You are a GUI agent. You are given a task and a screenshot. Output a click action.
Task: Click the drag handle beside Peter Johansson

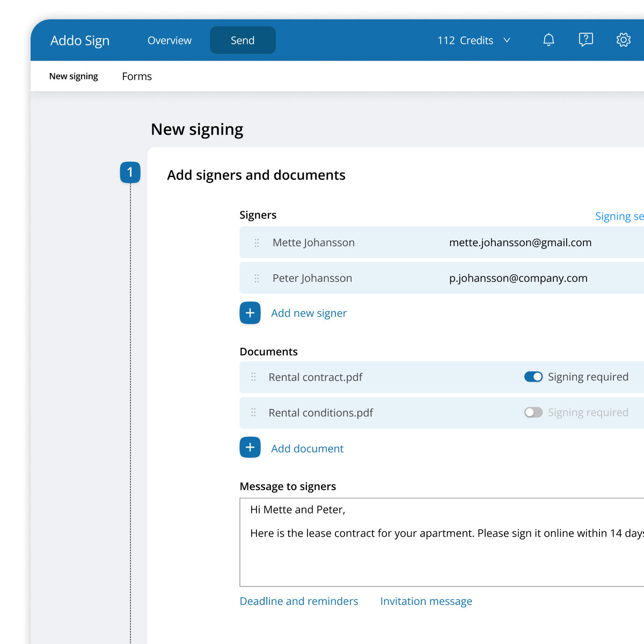[257, 278]
